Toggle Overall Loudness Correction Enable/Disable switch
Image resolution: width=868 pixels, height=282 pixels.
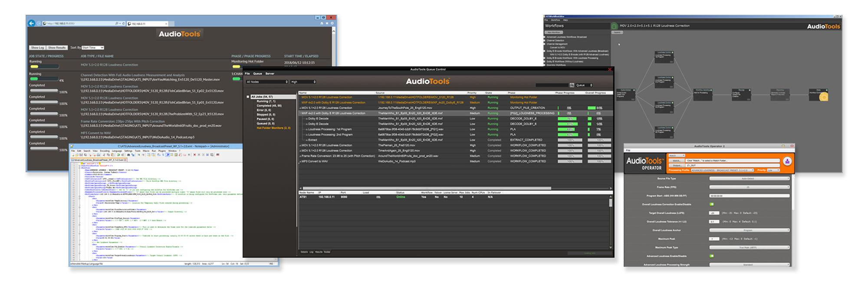[712, 204]
